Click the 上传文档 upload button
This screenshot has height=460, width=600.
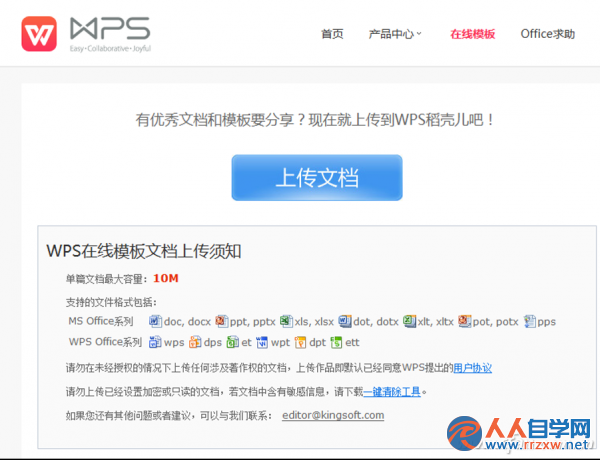(x=317, y=178)
